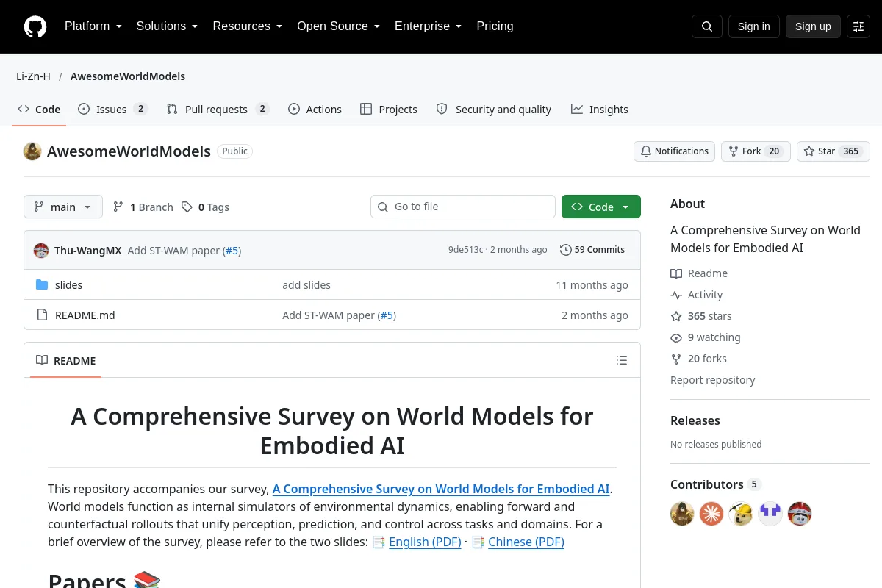Open the survey paper title link
This screenshot has width=882, height=588.
[441, 489]
